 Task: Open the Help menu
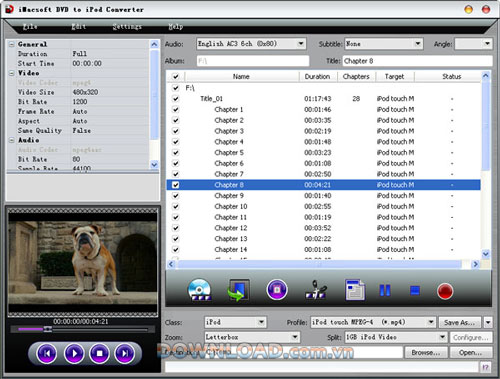[175, 26]
